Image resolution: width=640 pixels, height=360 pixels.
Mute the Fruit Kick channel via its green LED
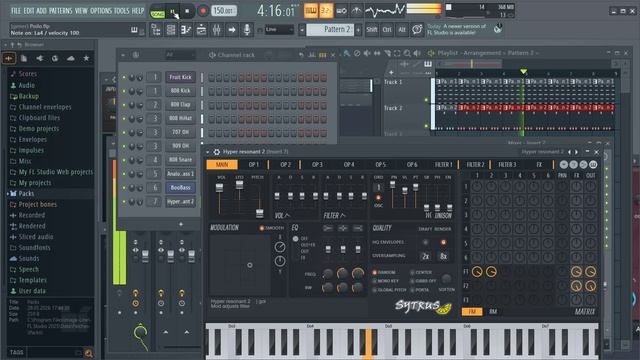coord(124,77)
